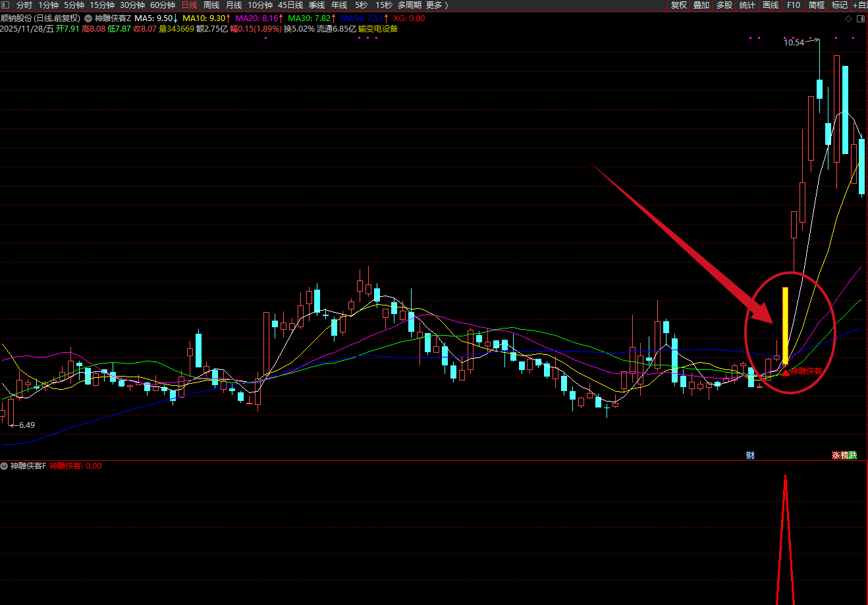Click the 财 financial marker on chart
The image size is (868, 605).
coord(750,455)
